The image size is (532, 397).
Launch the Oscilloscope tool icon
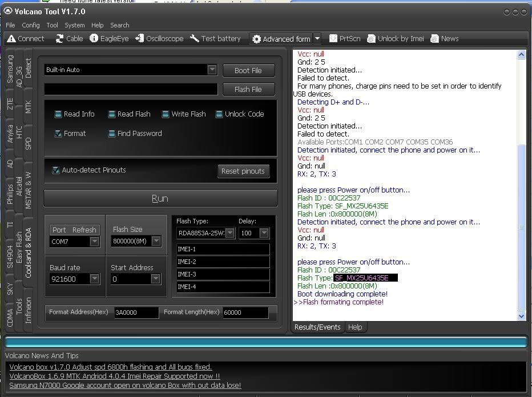139,38
